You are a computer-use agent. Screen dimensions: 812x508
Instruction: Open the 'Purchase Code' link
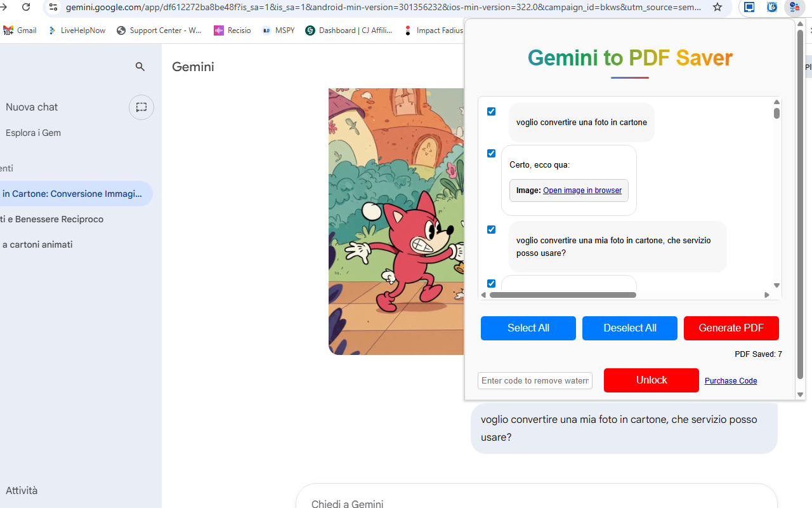pyautogui.click(x=731, y=380)
